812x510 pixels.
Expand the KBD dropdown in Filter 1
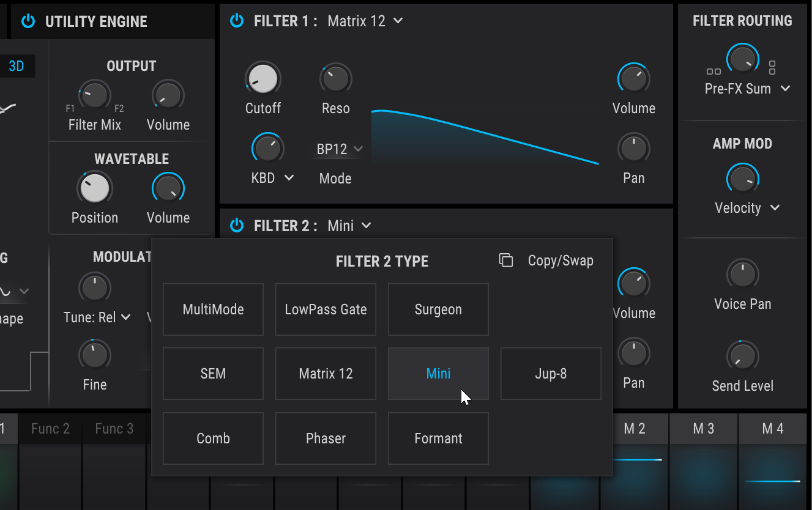pyautogui.click(x=272, y=178)
